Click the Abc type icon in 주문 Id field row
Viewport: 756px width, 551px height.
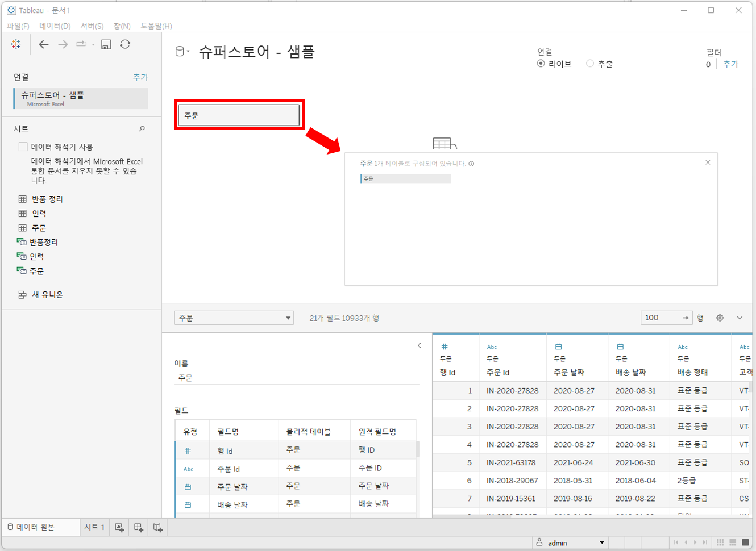tap(188, 469)
